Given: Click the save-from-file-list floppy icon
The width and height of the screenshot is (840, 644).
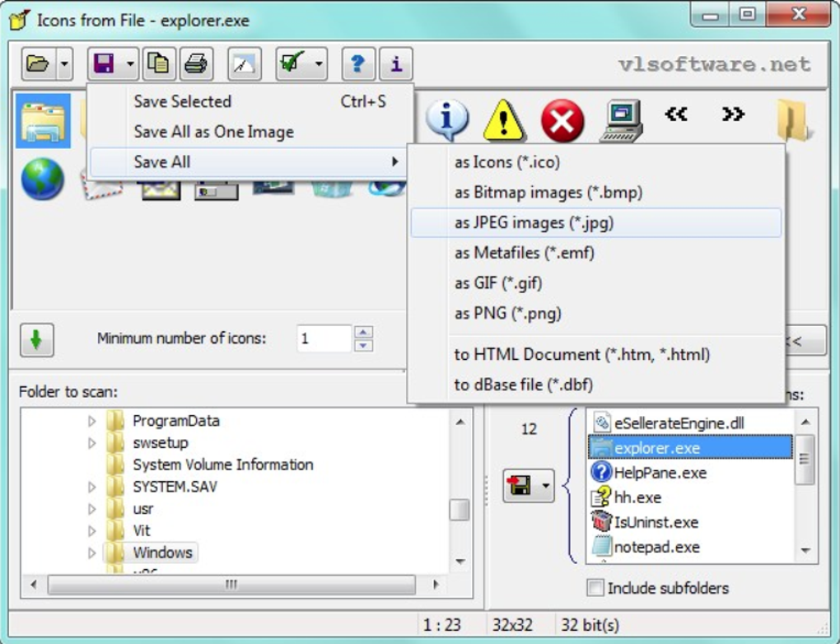Looking at the screenshot, I should pos(519,485).
